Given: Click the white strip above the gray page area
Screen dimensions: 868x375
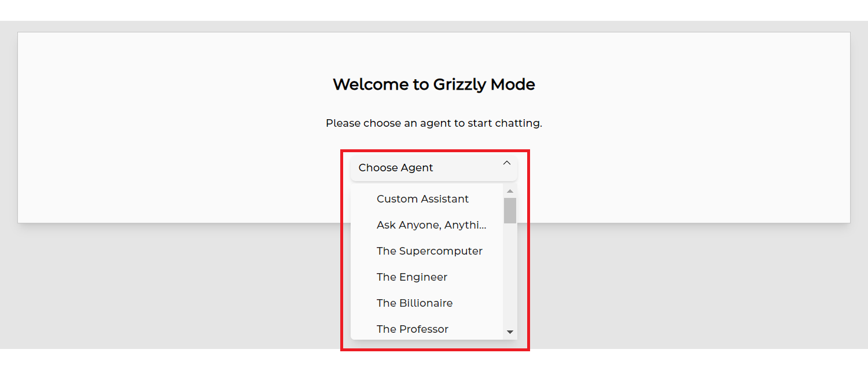Looking at the screenshot, I should [434, 10].
